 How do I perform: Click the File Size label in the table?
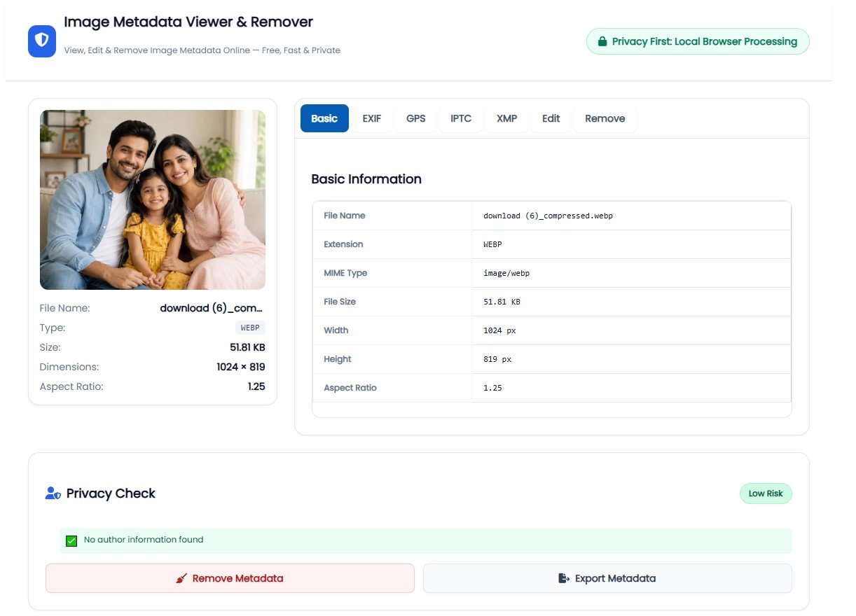[x=340, y=302]
